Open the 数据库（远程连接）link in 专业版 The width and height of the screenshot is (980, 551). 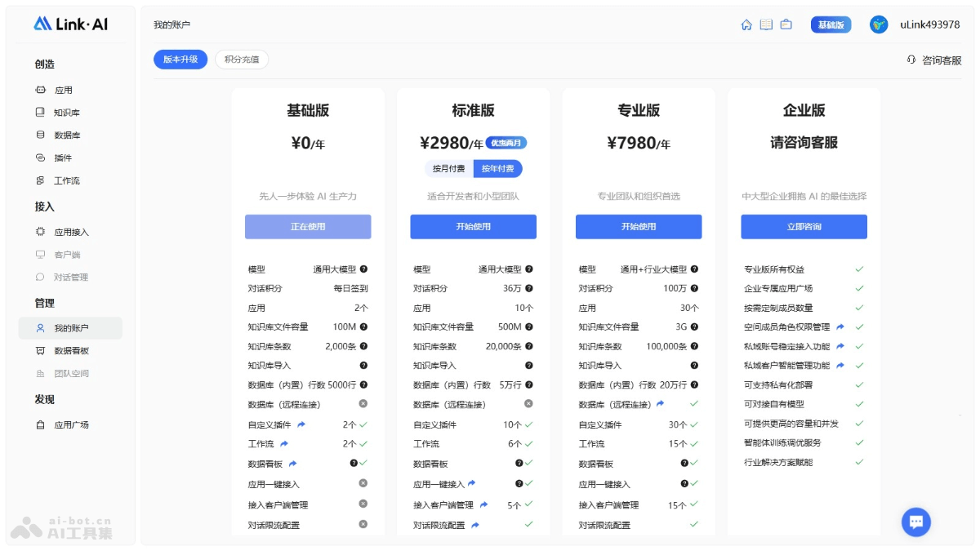[x=661, y=402]
